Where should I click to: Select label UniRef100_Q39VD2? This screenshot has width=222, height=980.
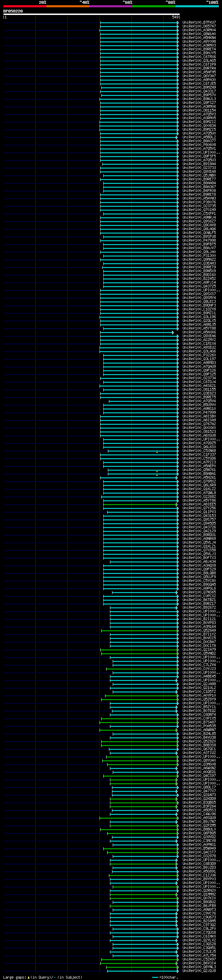(199, 837)
